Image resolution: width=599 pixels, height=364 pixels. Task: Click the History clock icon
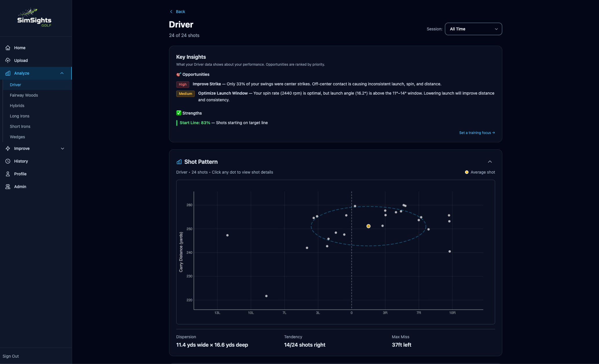(x=8, y=161)
